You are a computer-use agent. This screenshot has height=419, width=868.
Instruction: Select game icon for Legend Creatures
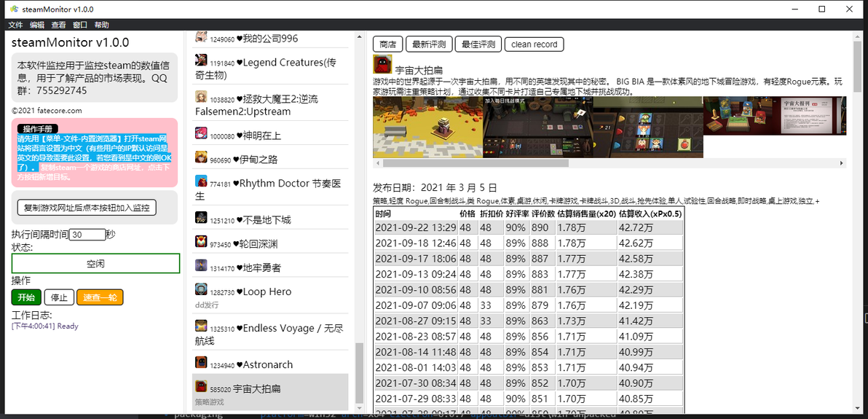[202, 60]
